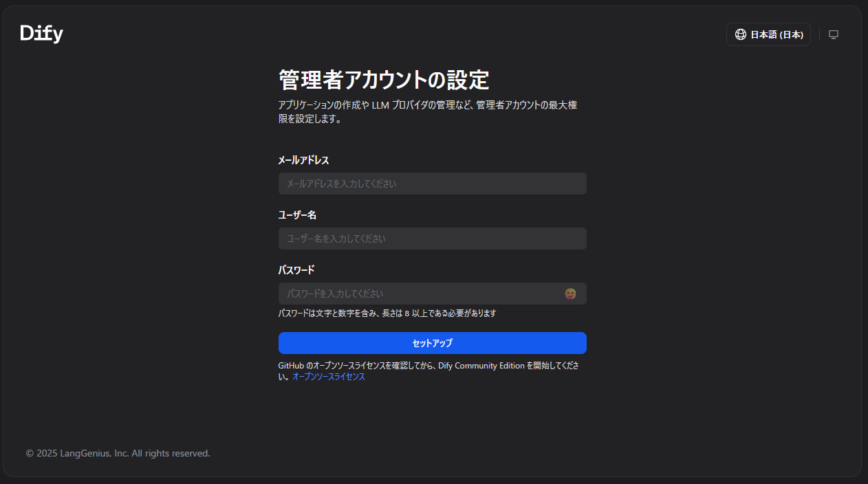The width and height of the screenshot is (868, 484).
Task: Click the password requirement hint text
Action: [x=387, y=313]
